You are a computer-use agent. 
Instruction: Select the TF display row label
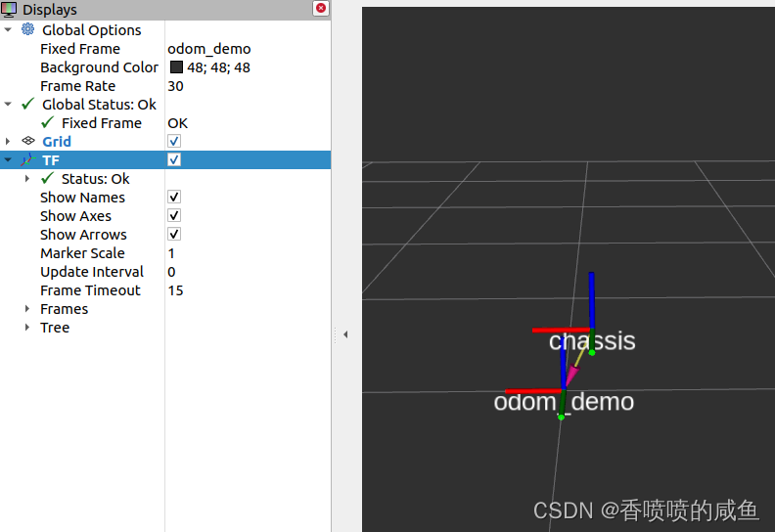51,160
